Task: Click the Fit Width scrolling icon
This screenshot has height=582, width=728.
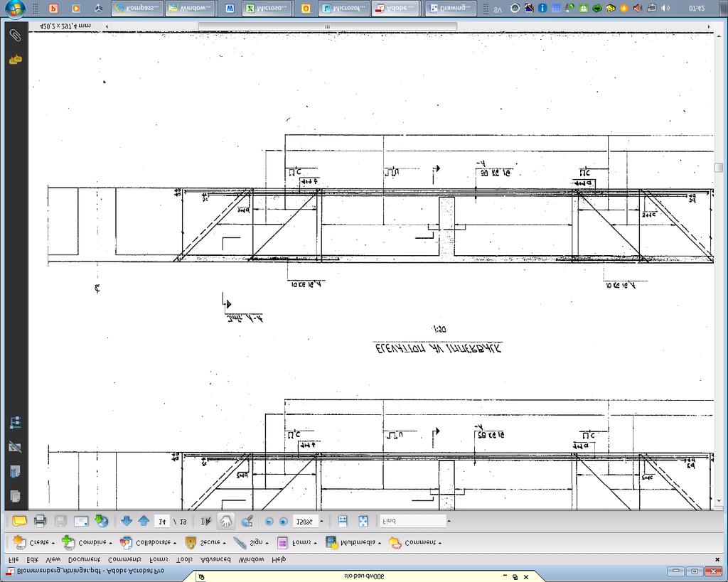Action: click(x=343, y=521)
